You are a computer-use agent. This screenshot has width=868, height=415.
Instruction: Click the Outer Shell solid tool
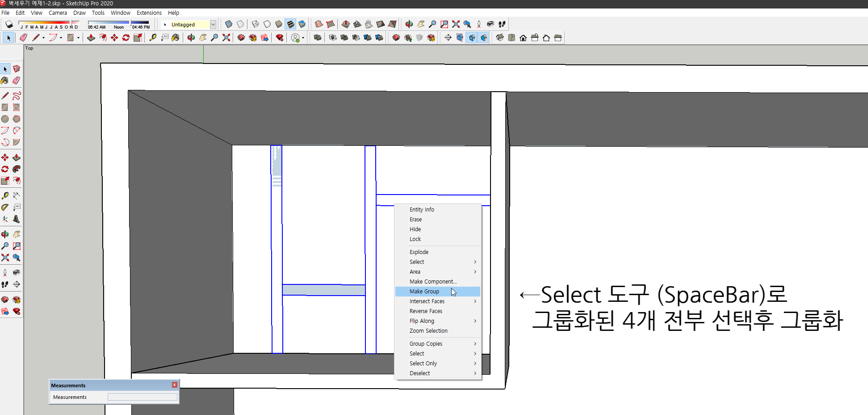click(318, 38)
